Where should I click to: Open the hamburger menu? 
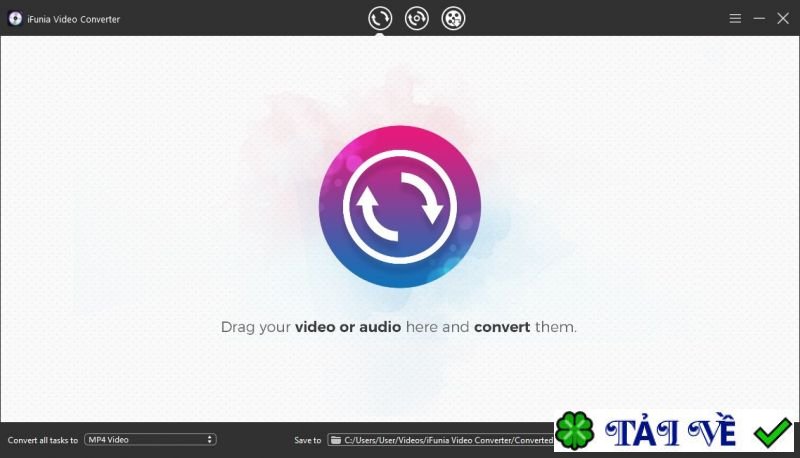coord(735,18)
